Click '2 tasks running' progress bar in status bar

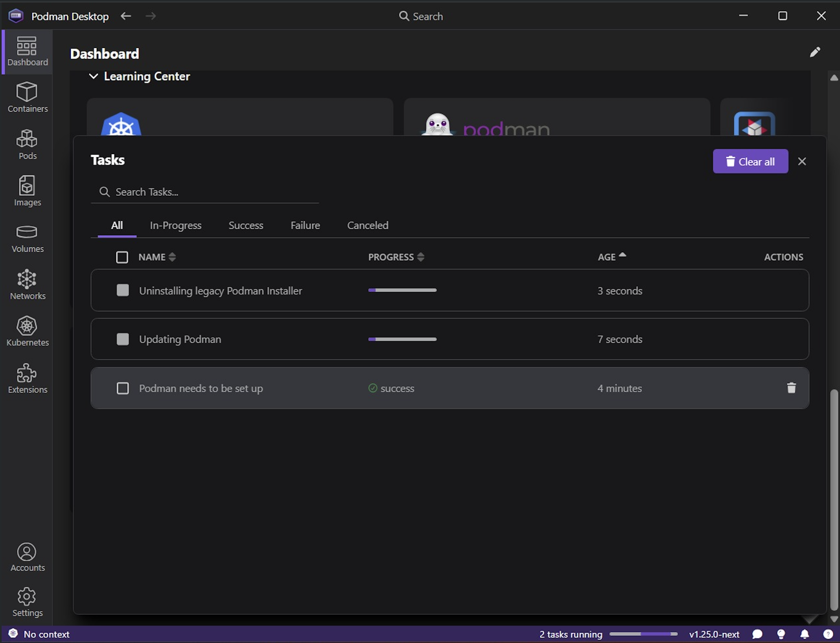pos(643,634)
